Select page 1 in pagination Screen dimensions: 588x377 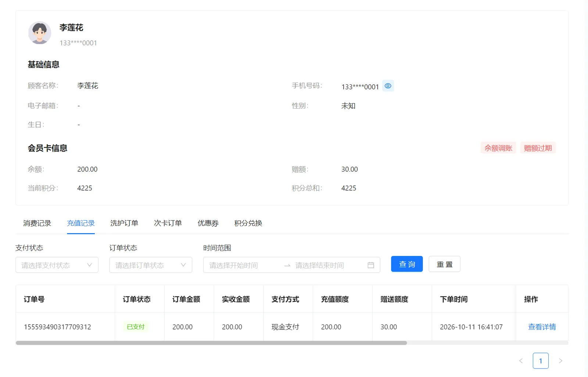coord(541,361)
